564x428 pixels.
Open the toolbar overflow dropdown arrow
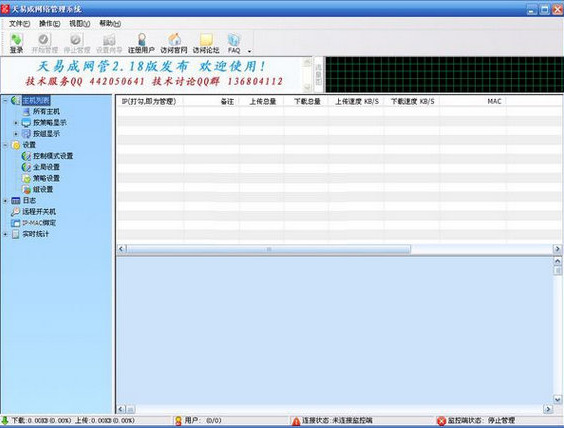(x=249, y=51)
